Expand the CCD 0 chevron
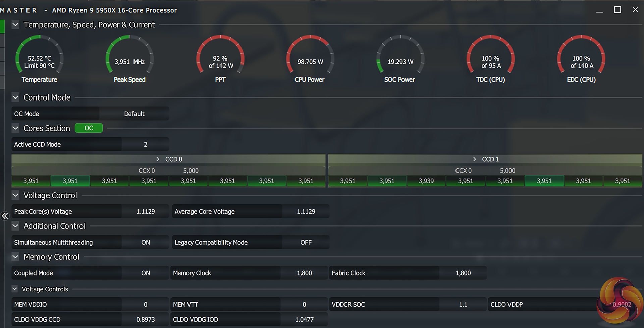 click(158, 159)
